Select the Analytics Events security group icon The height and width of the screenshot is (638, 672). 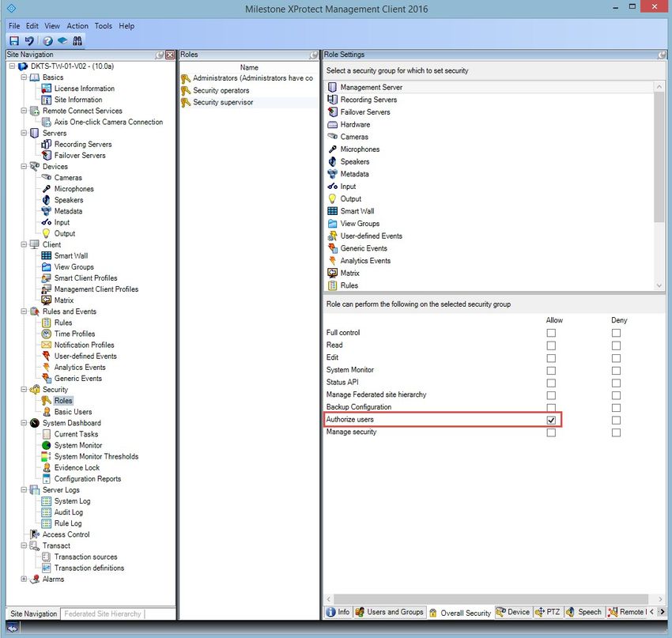[x=332, y=261]
